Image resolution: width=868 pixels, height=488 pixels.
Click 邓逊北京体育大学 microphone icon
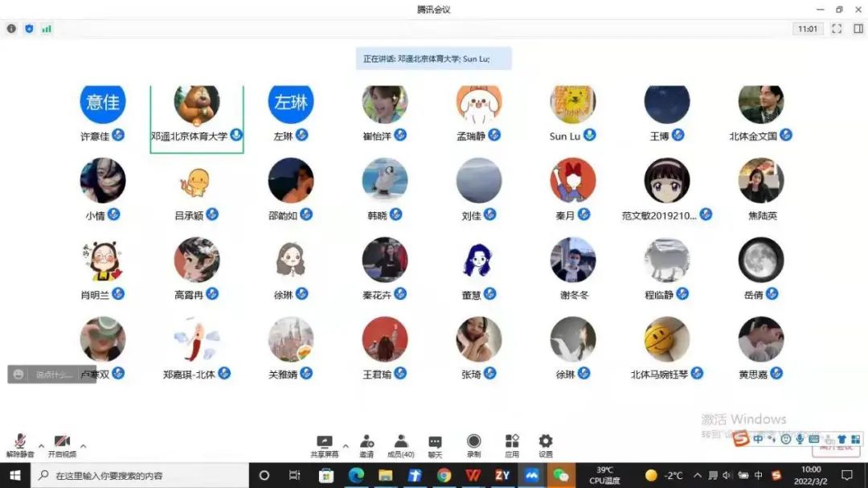click(236, 134)
